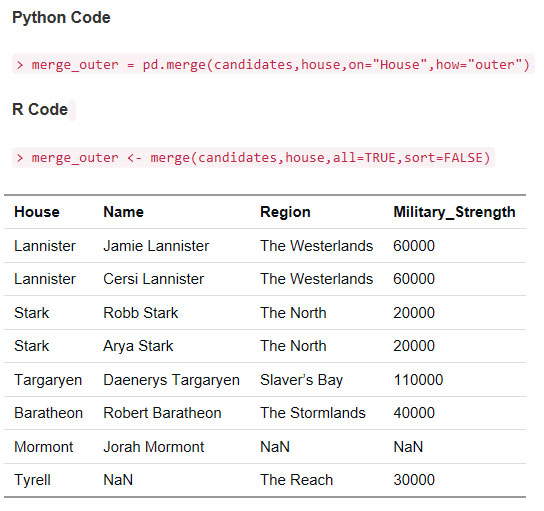The width and height of the screenshot is (544, 511).
Task: Click the "The Stormlands" region cell
Action: [x=313, y=413]
